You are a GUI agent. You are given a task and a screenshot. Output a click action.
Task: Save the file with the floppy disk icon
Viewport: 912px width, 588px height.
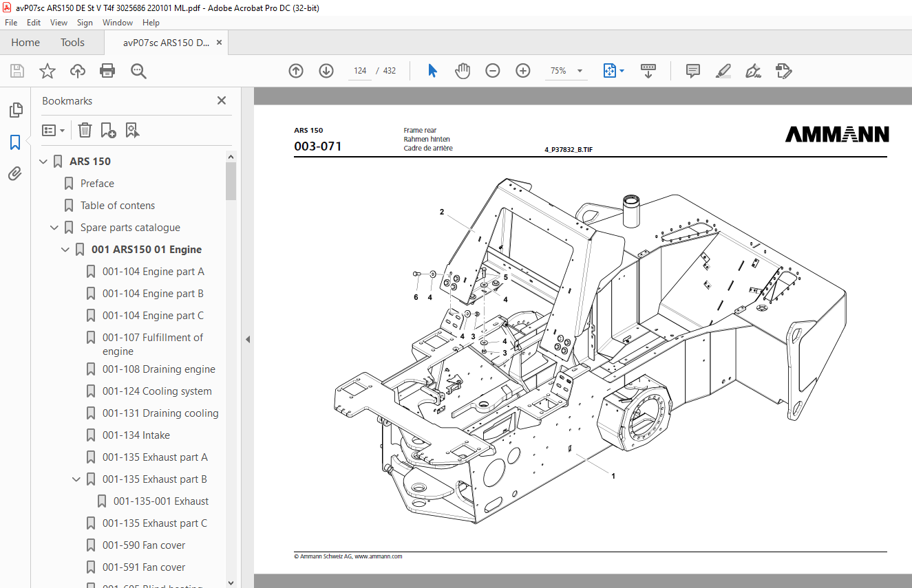(17, 71)
